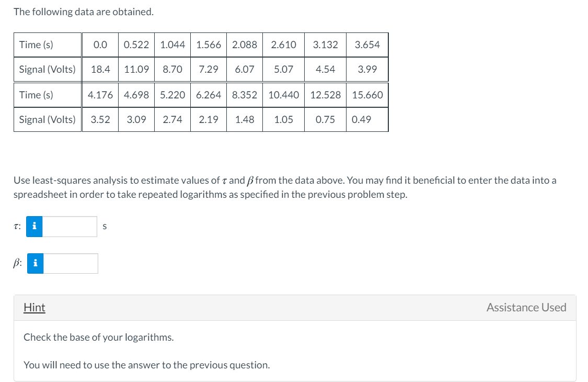Select the 2.19 signal value cell
The image size is (588, 382).
pos(209,119)
